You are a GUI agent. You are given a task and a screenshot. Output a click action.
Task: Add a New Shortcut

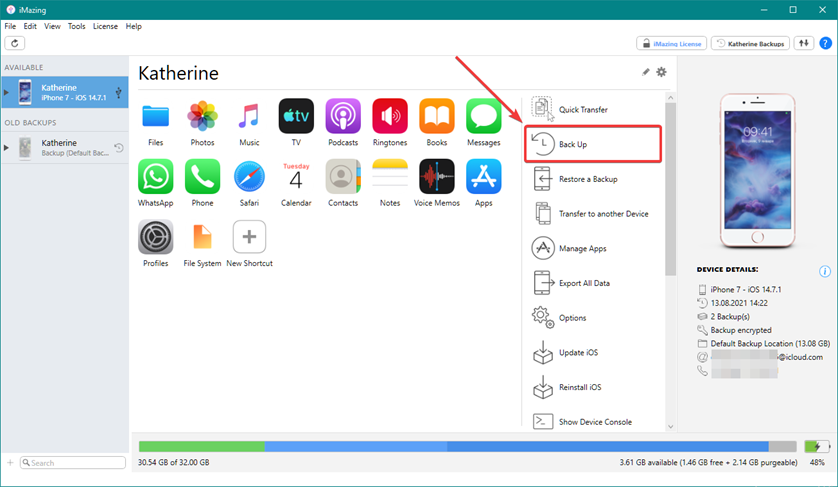click(249, 236)
